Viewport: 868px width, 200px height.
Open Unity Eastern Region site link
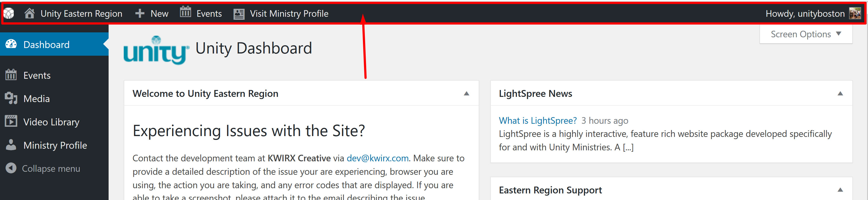pos(81,13)
